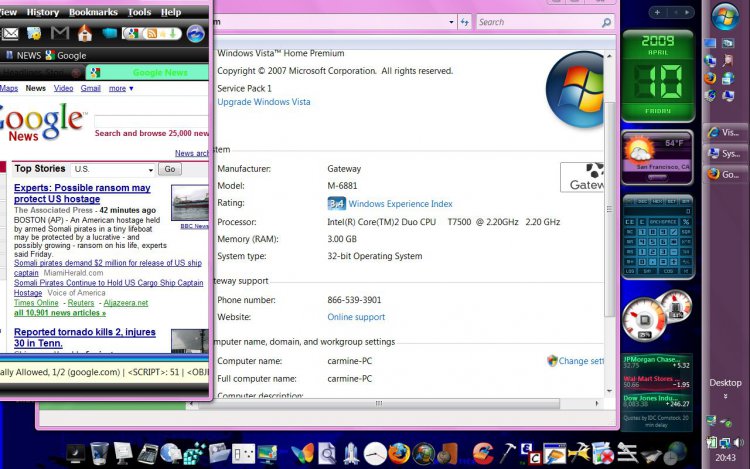This screenshot has width=750, height=469.
Task: Click the blue Thunderbird-style globe icon in Firefox toolbar
Action: (x=195, y=33)
